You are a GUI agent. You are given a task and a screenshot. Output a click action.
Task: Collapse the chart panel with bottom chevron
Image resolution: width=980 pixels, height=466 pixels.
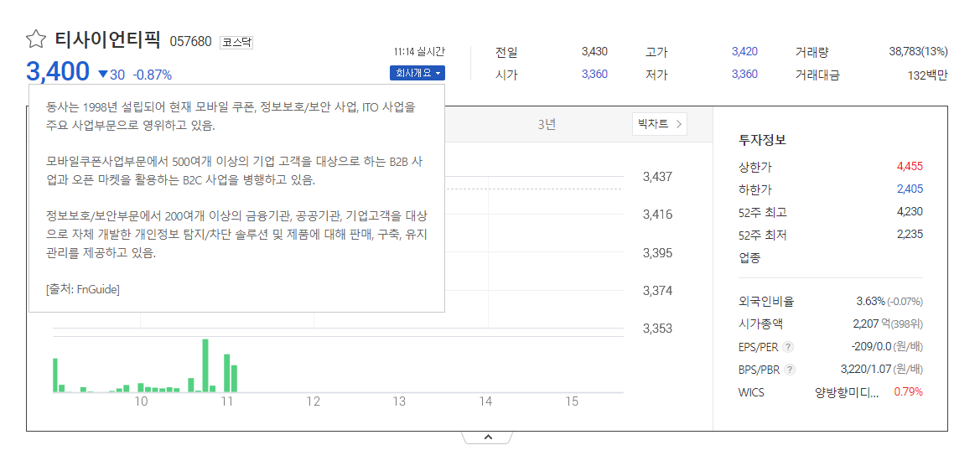click(488, 438)
